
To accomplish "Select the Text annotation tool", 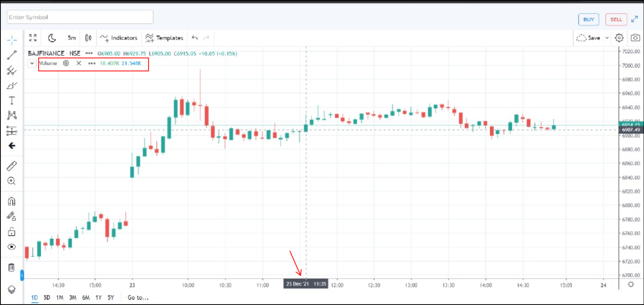I will 12,100.
